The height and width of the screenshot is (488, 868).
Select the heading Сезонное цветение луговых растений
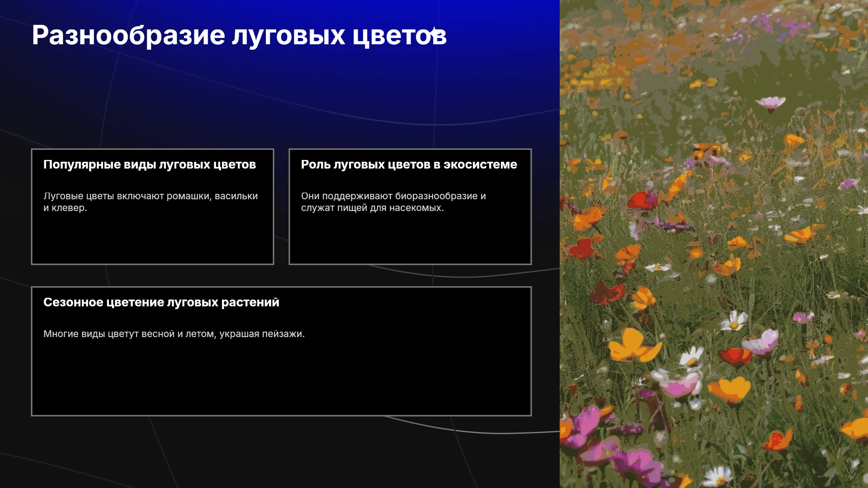[x=161, y=302]
